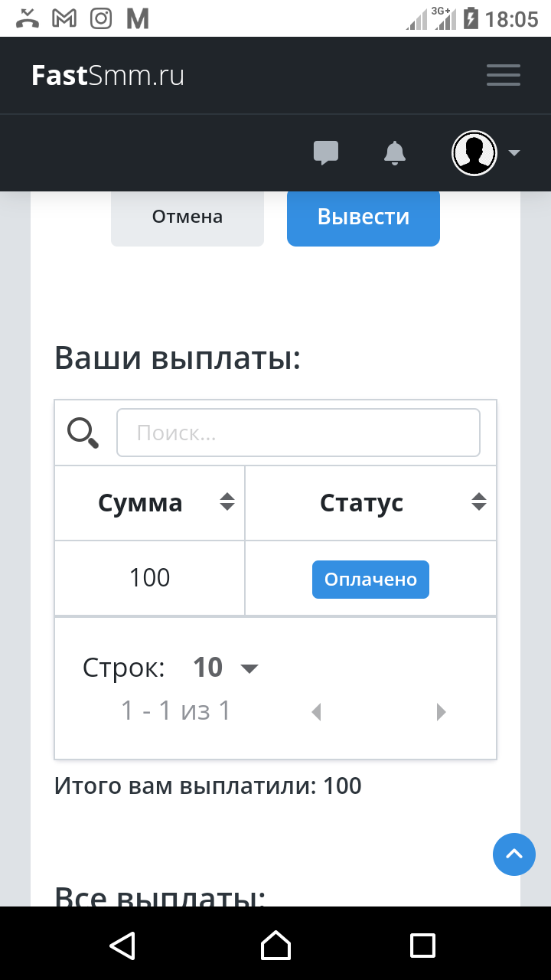This screenshot has width=551, height=980.
Task: Go to the previous table page
Action: coord(316,712)
